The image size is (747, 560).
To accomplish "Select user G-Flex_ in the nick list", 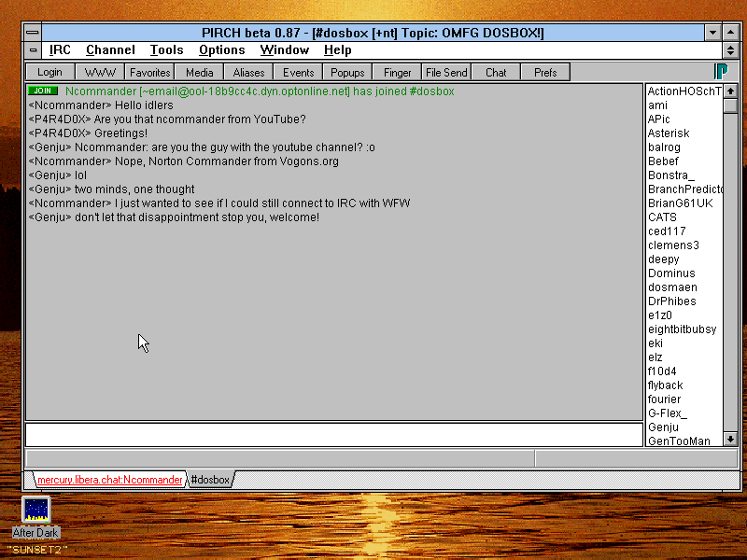I will (684, 413).
